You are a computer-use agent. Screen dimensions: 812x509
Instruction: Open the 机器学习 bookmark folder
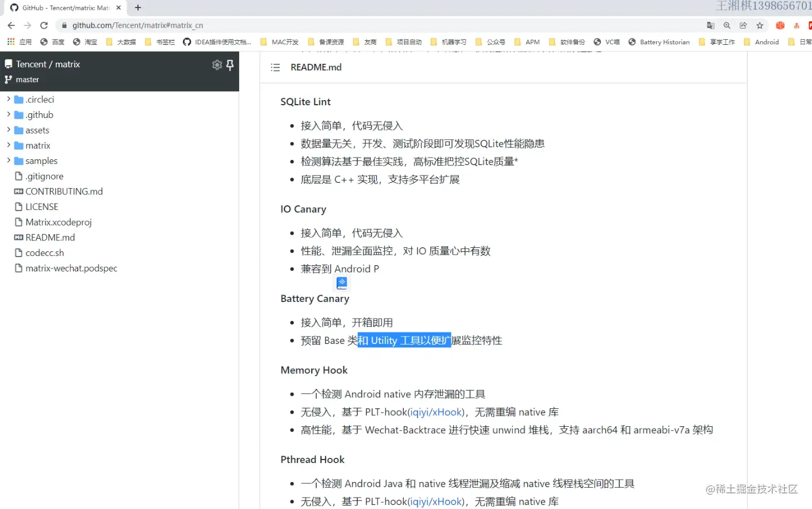coord(449,42)
